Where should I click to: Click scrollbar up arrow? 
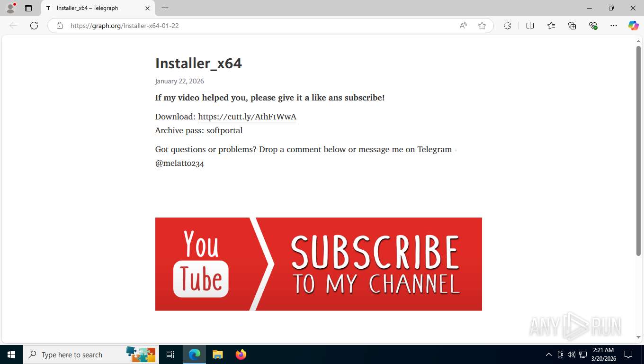[638, 41]
